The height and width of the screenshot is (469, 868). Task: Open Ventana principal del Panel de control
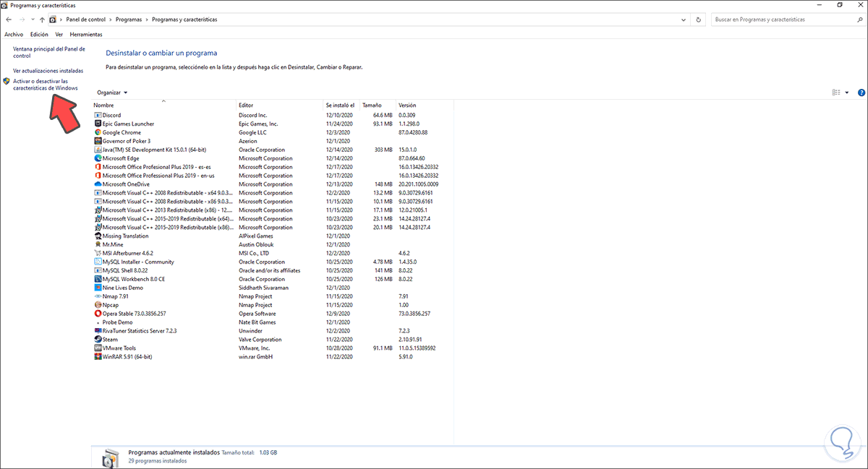[49, 52]
